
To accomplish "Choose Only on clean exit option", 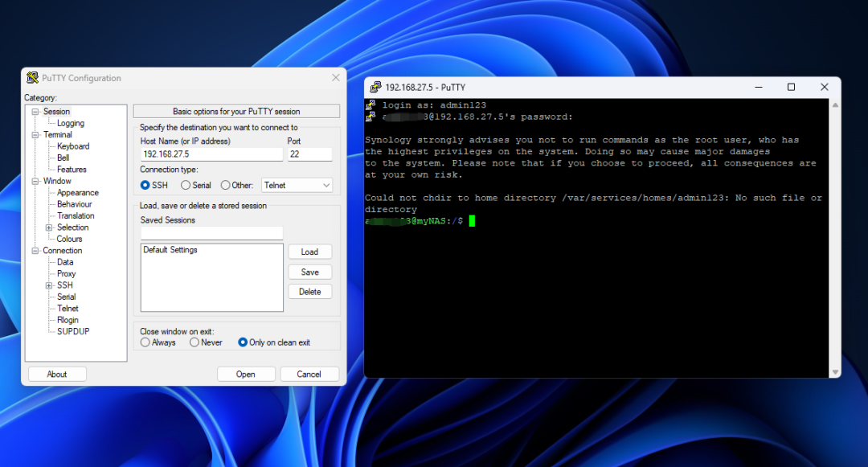I will click(x=243, y=342).
